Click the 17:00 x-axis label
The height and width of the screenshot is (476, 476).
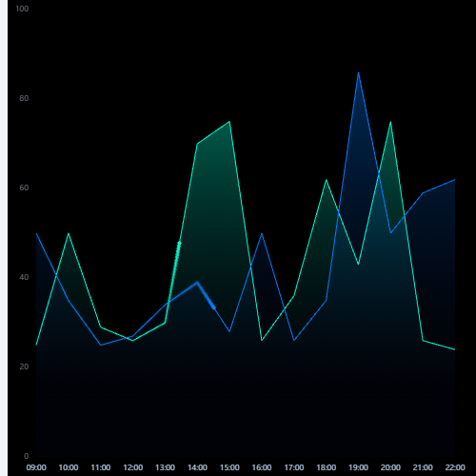coord(294,467)
